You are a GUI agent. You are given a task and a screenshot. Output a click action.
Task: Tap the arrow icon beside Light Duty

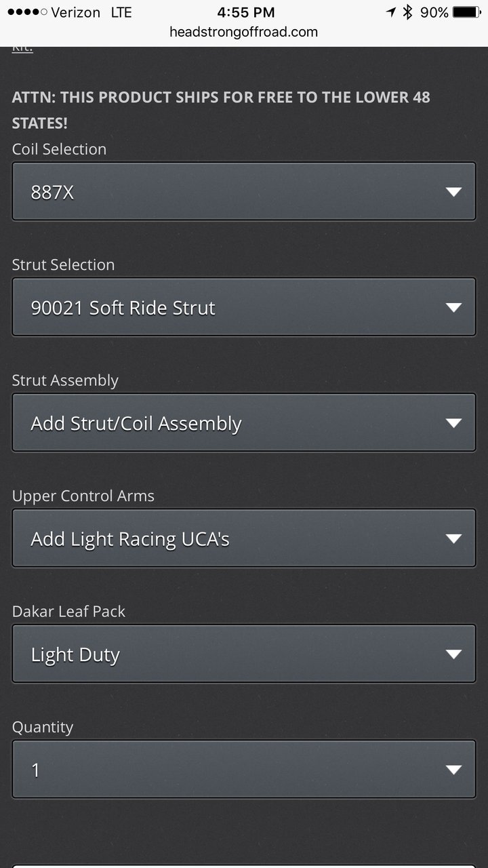453,654
